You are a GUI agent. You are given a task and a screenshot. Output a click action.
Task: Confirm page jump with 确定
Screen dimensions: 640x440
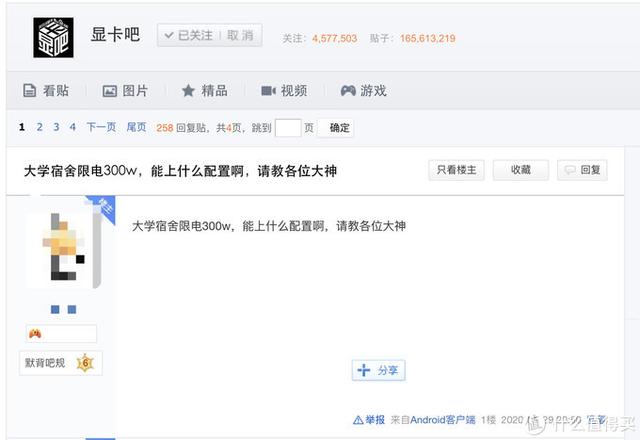point(336,128)
